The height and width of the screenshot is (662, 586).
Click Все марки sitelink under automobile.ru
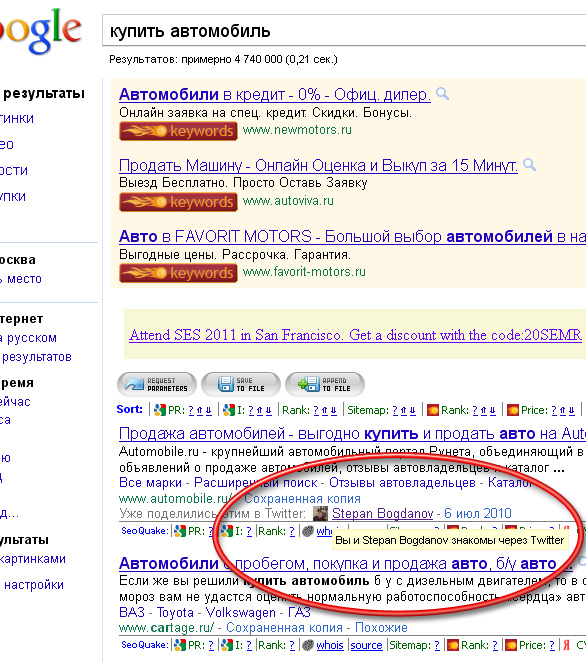click(150, 482)
